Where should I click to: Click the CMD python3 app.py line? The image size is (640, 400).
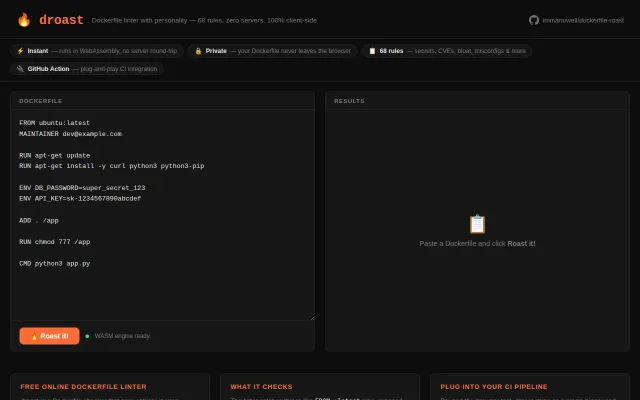(54, 264)
